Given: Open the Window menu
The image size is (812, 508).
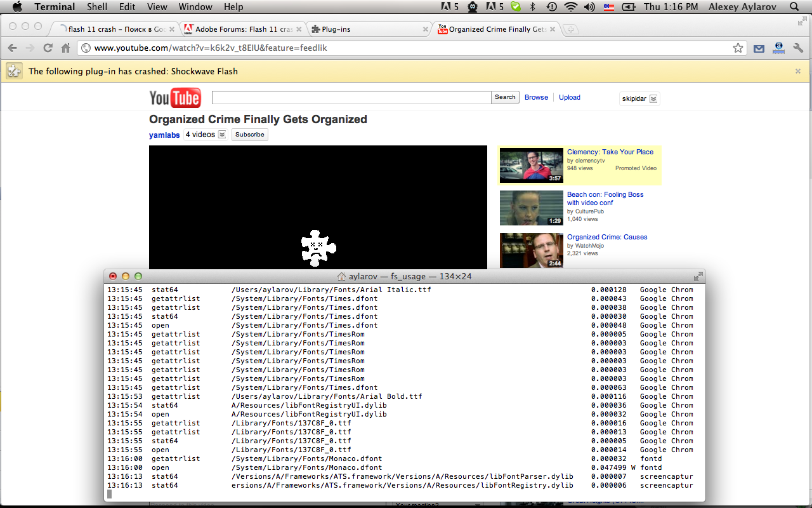Looking at the screenshot, I should [195, 7].
